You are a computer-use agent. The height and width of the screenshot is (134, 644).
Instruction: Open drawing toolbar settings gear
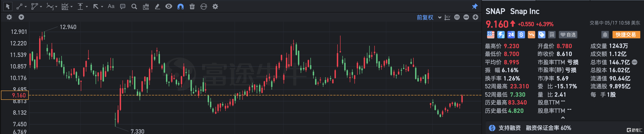(215, 6)
